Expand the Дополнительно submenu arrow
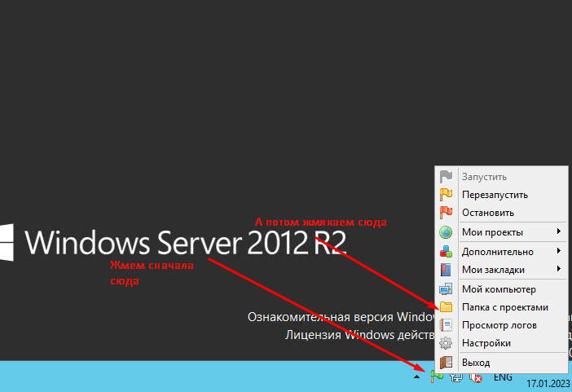This screenshot has width=572, height=392. point(559,251)
